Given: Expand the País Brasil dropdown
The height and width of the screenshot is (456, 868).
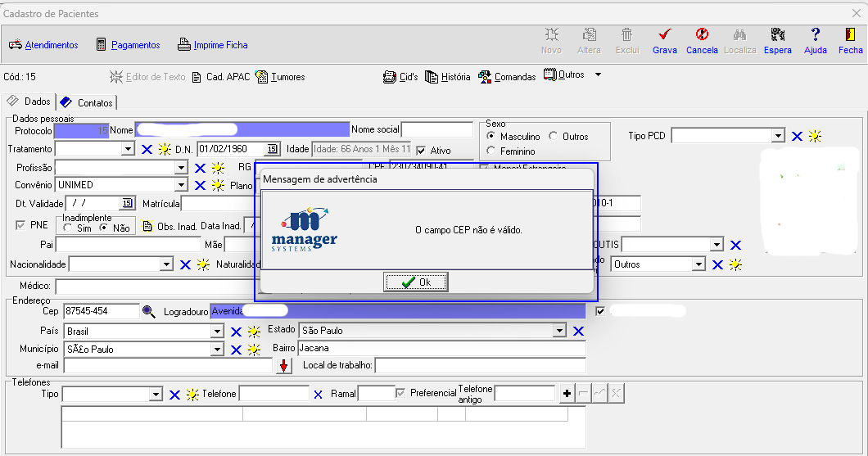Looking at the screenshot, I should click(x=218, y=332).
